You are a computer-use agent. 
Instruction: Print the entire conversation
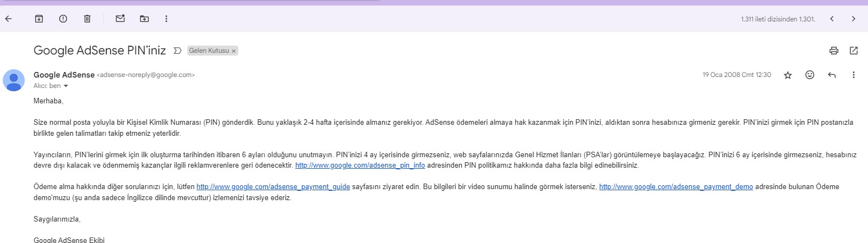click(834, 51)
